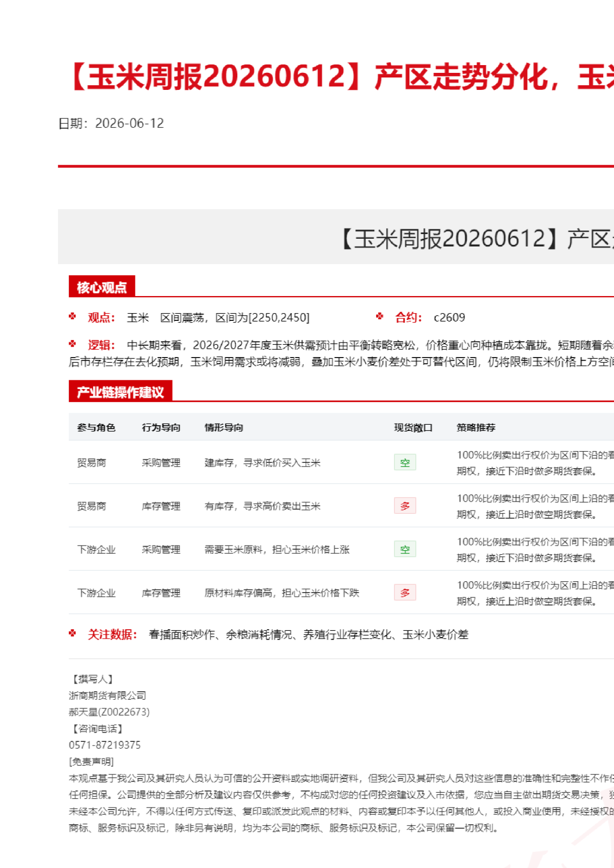The width and height of the screenshot is (614, 868).
Task: Click 采购管理 in the 建库存 row
Action: tap(161, 463)
